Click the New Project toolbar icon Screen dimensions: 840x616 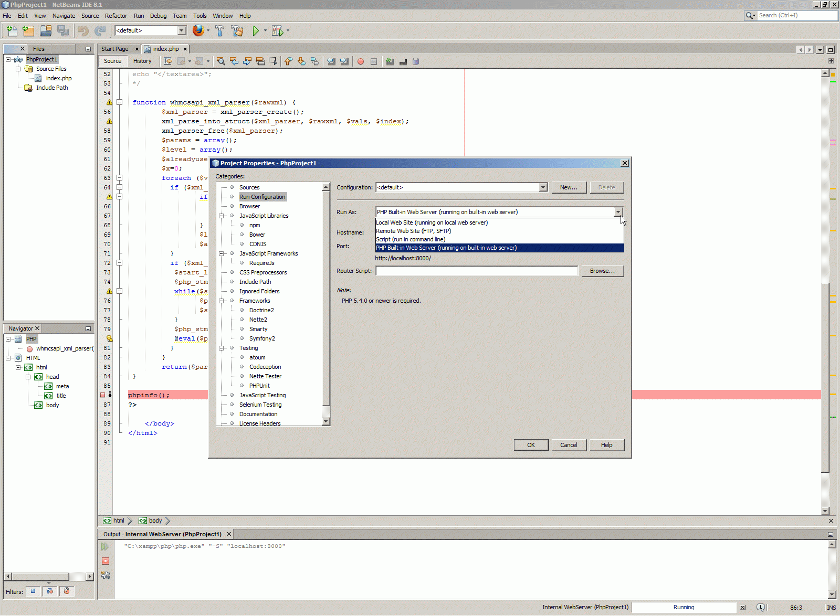click(28, 31)
